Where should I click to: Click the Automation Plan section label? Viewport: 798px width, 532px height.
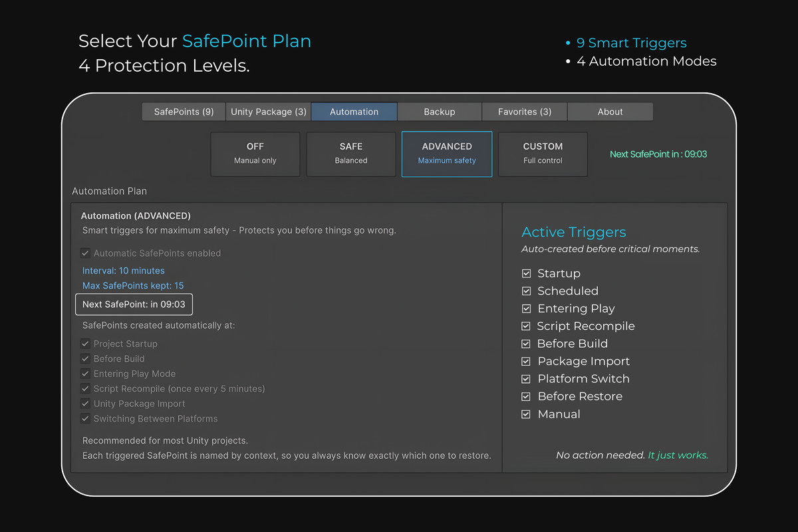109,192
